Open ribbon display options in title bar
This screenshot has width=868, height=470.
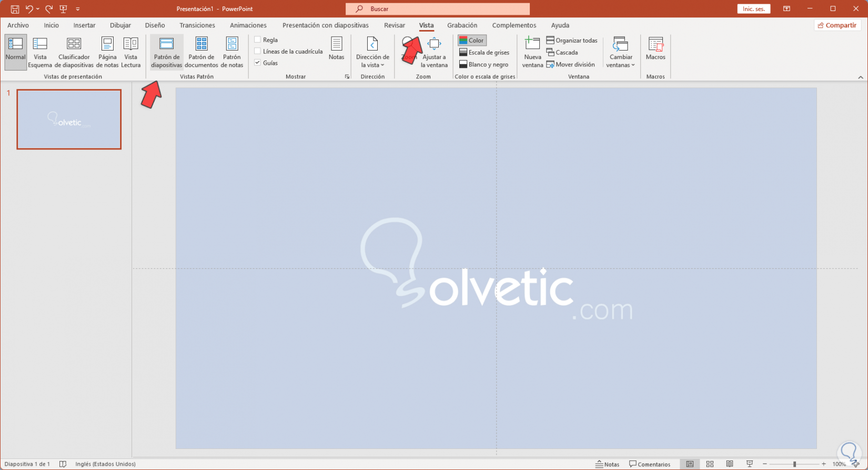coord(786,9)
